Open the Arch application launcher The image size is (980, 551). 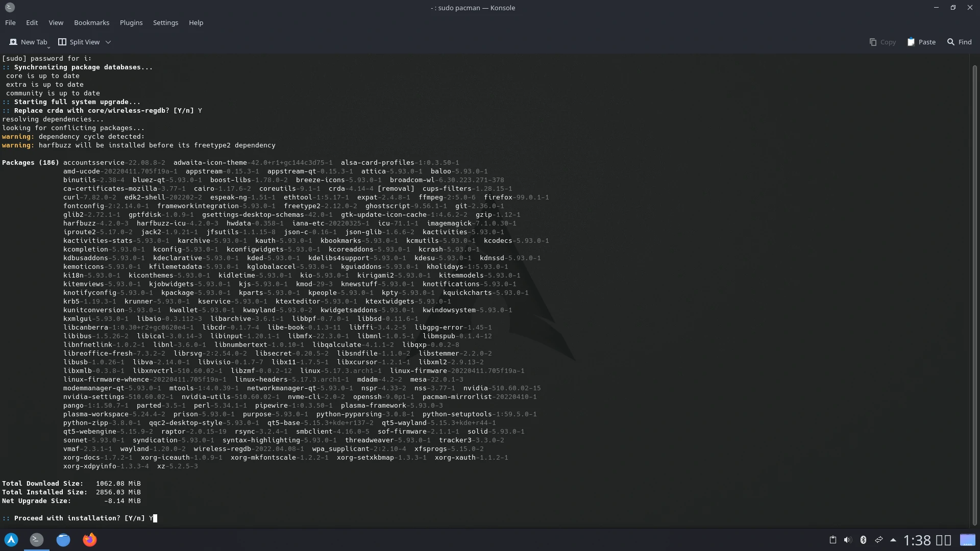11,540
